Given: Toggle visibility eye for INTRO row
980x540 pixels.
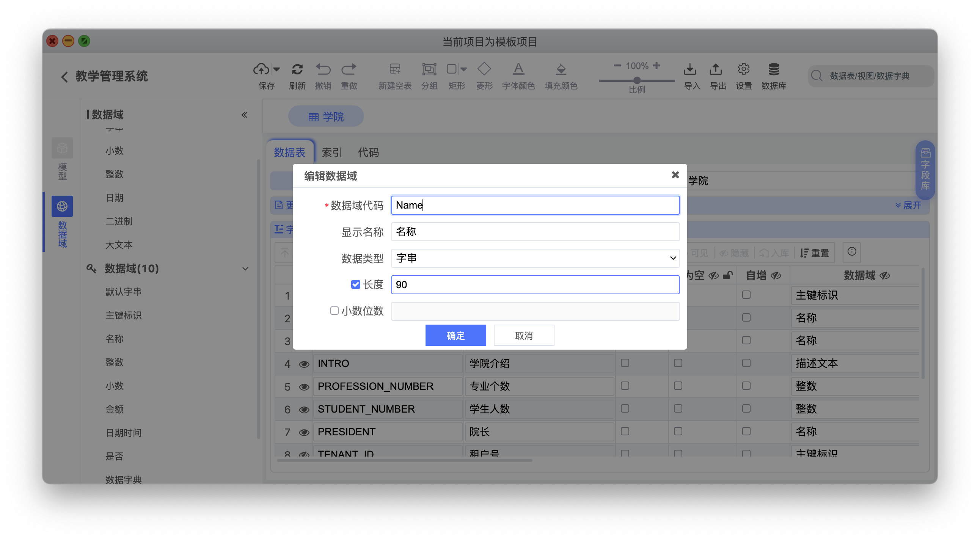Looking at the screenshot, I should click(303, 364).
